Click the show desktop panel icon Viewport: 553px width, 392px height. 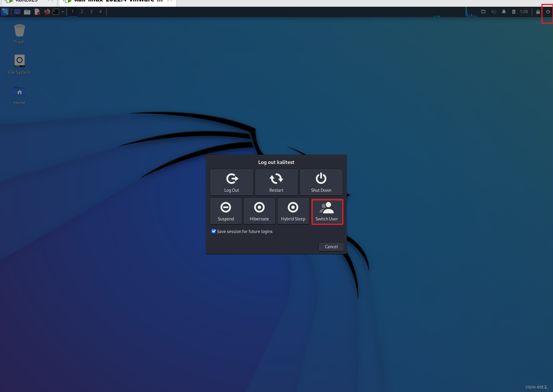pyautogui.click(x=17, y=12)
